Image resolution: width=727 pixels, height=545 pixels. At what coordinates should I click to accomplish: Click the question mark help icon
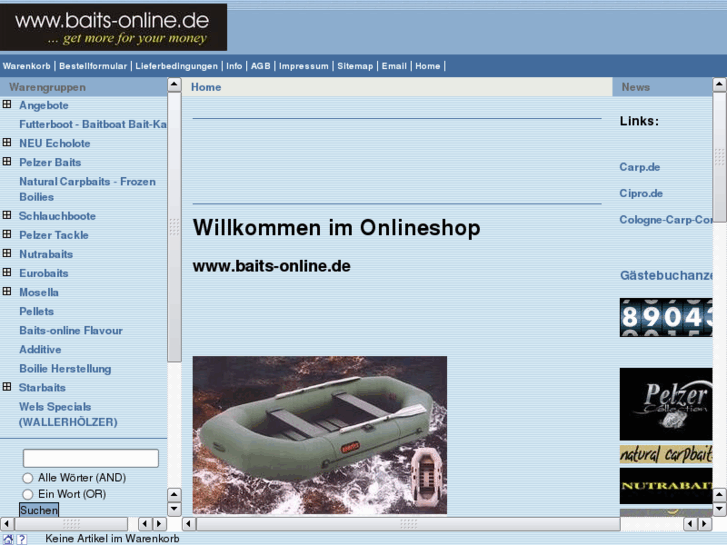(x=22, y=539)
